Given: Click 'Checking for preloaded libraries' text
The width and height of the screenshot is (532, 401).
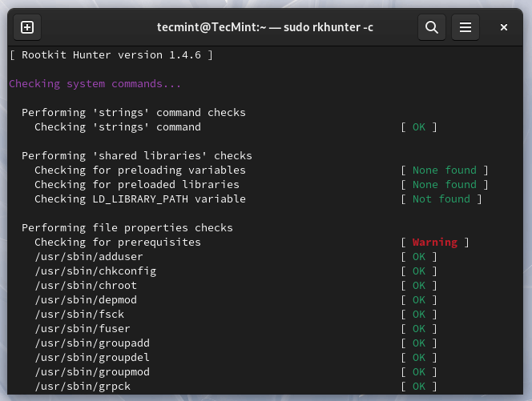Looking at the screenshot, I should click(136, 184).
